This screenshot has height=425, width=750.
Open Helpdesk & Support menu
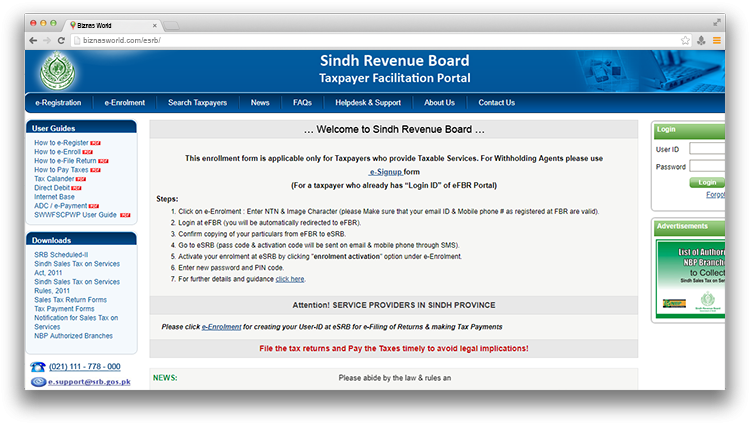click(x=368, y=103)
